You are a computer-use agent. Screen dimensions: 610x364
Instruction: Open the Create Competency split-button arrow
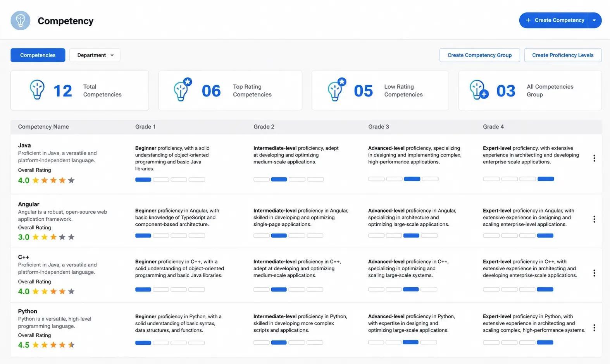tap(594, 20)
